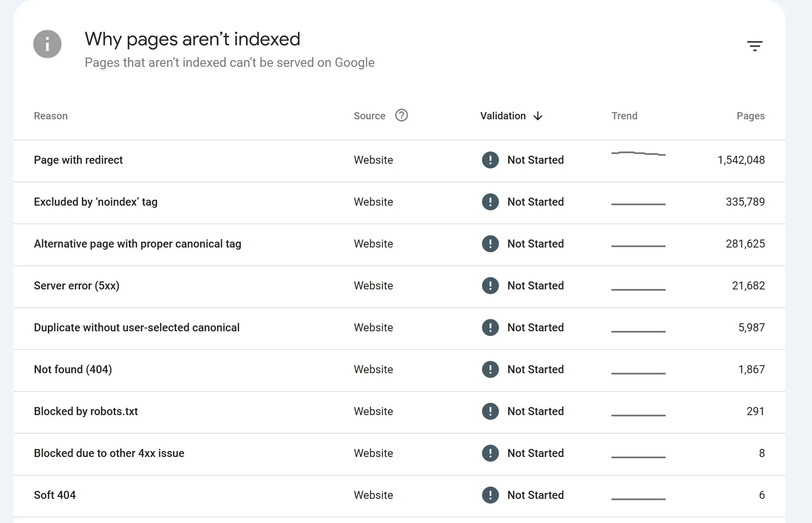This screenshot has width=812, height=523.
Task: Click status icon for Server error (5xx)
Action: click(x=490, y=286)
